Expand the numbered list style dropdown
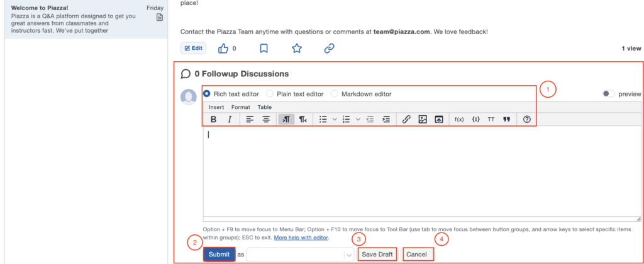This screenshot has height=264, width=644. pyautogui.click(x=358, y=119)
